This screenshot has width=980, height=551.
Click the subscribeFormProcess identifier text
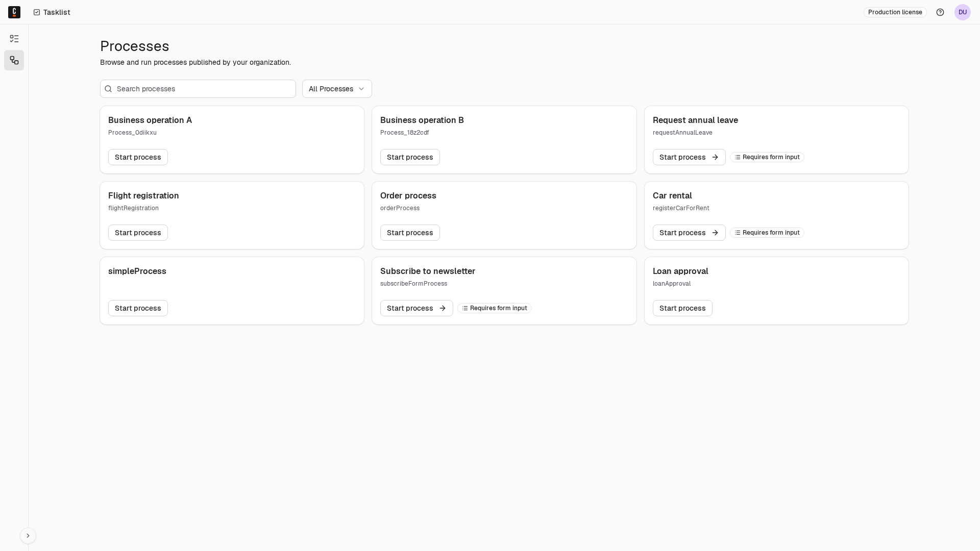(x=413, y=284)
